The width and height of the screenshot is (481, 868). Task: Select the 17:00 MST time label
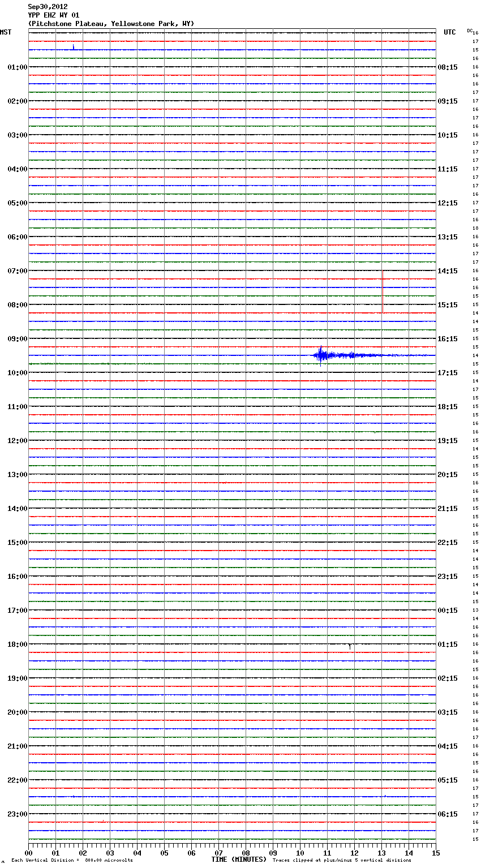pos(18,611)
